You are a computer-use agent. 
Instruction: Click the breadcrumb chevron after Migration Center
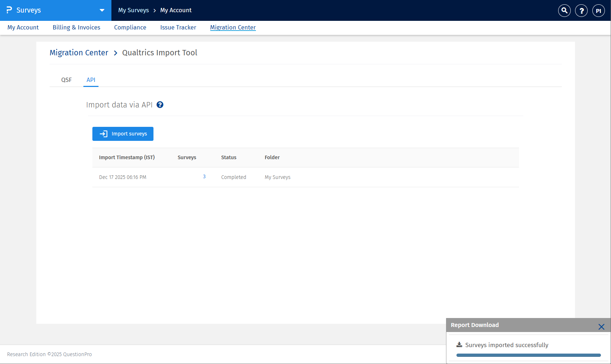[115, 53]
